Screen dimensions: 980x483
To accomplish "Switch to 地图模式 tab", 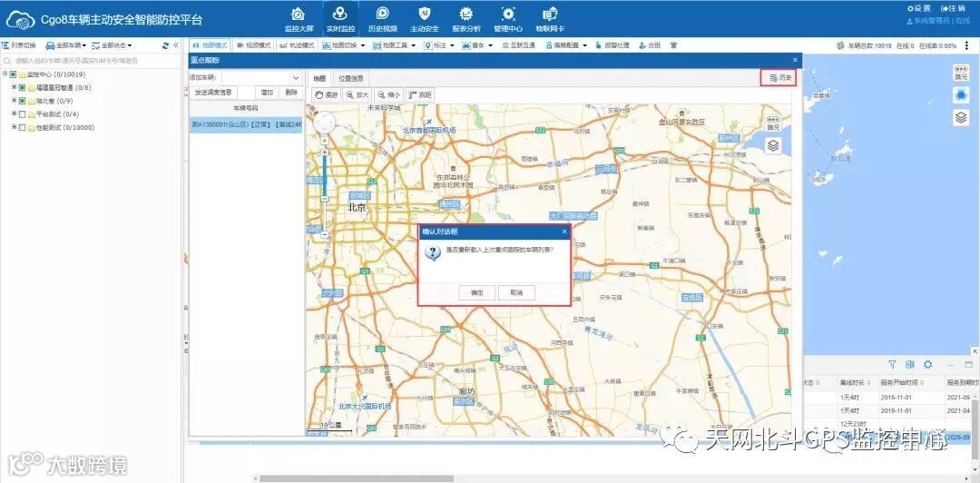I will tap(210, 45).
